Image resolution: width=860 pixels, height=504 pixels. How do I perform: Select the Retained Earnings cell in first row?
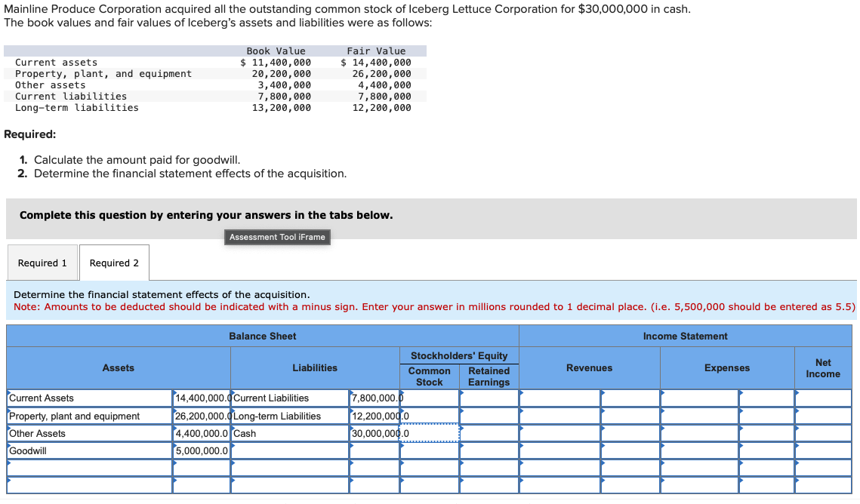click(x=489, y=398)
